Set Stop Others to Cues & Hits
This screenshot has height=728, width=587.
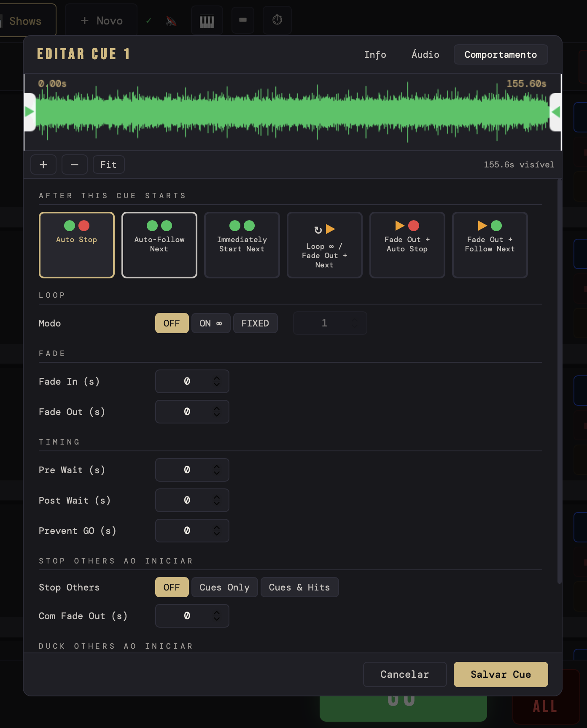pyautogui.click(x=299, y=587)
